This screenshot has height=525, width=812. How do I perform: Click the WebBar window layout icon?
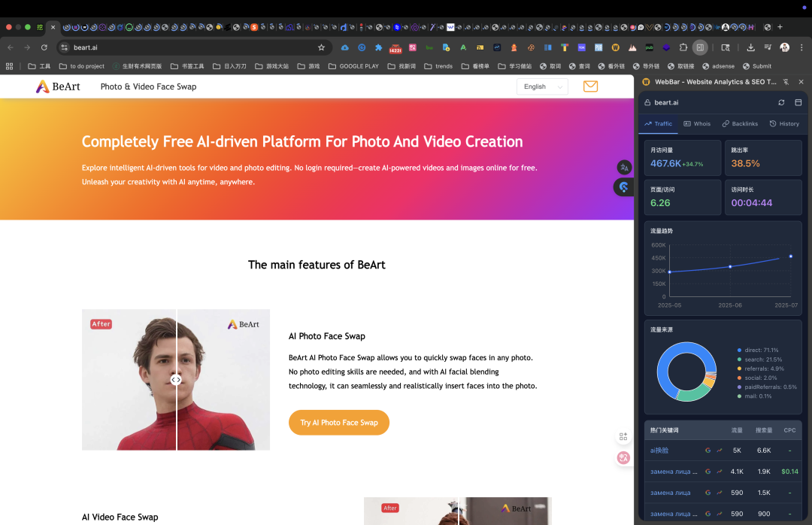798,102
